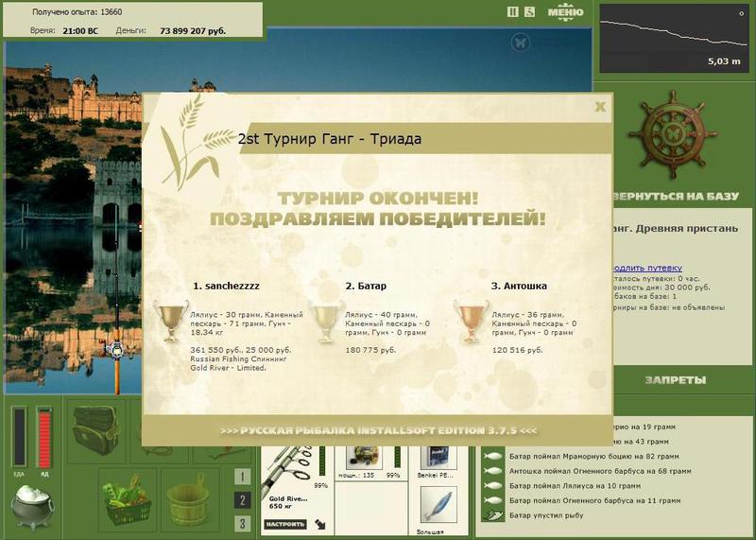756x540 pixels.
Task: Pause the game with the pause icon
Action: [x=512, y=12]
